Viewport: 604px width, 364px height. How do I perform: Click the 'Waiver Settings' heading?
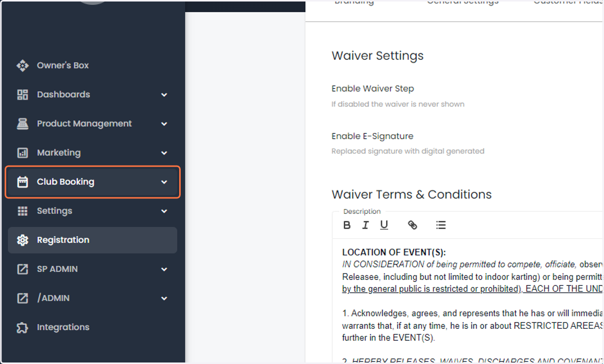pos(377,56)
